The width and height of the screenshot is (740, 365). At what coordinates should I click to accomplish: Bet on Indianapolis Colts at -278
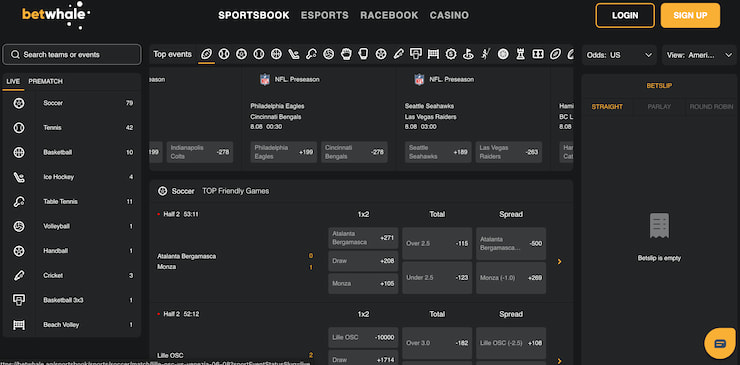[x=200, y=152]
